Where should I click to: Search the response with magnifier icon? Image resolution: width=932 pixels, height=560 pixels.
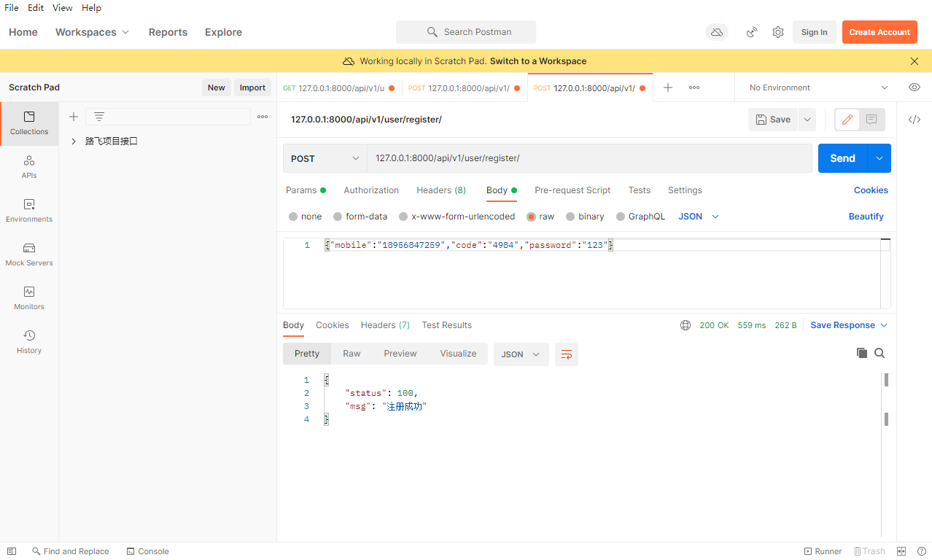tap(879, 353)
